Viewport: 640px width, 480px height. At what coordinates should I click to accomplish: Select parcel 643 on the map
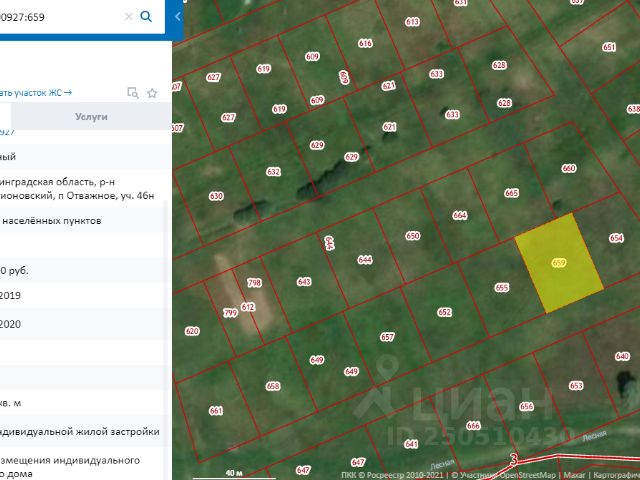(x=304, y=282)
